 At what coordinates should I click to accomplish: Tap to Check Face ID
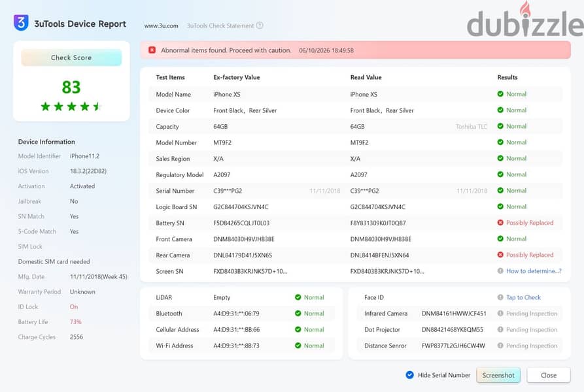[x=523, y=297]
